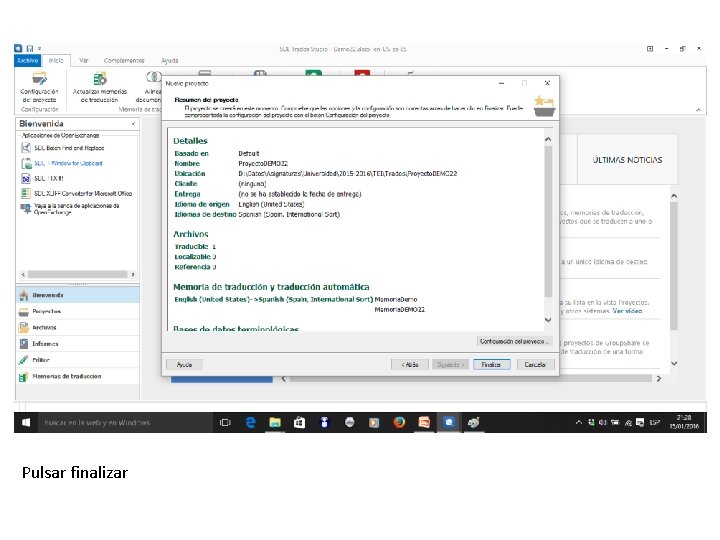This screenshot has height=540, width=720.
Task: Click right arrow of welcome horizontal scrollbar
Action: [659, 379]
